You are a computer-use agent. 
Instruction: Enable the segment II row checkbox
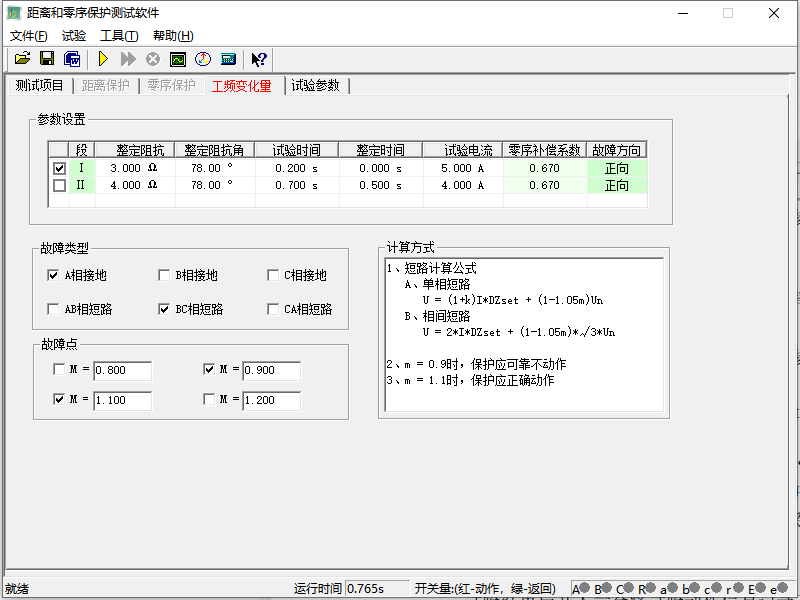coord(59,185)
